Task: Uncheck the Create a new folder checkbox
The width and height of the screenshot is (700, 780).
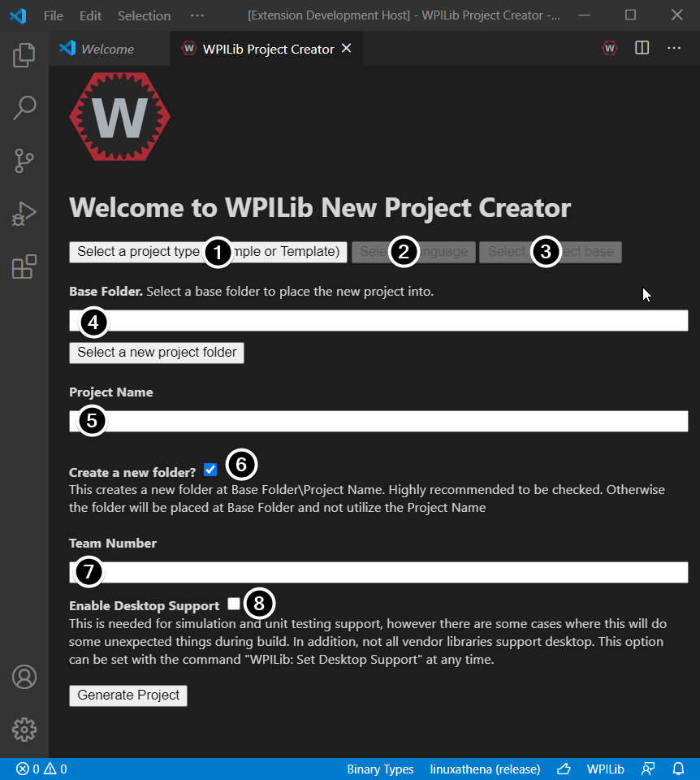Action: point(210,470)
